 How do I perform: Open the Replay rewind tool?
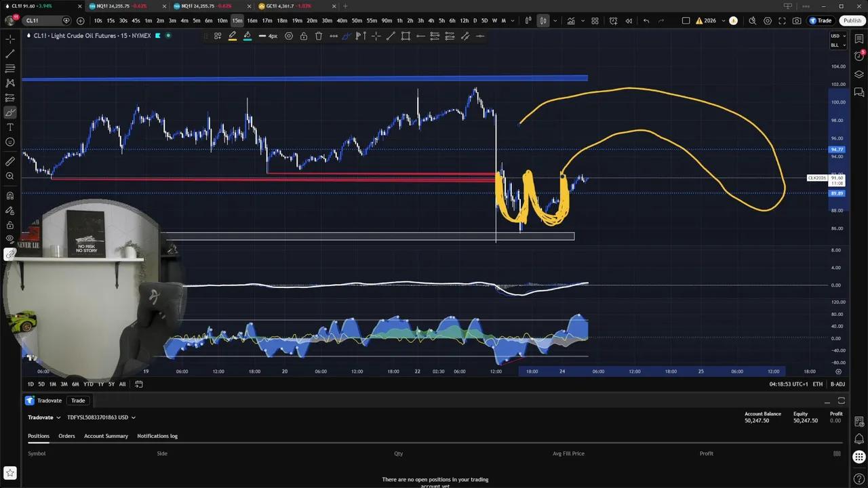[629, 21]
